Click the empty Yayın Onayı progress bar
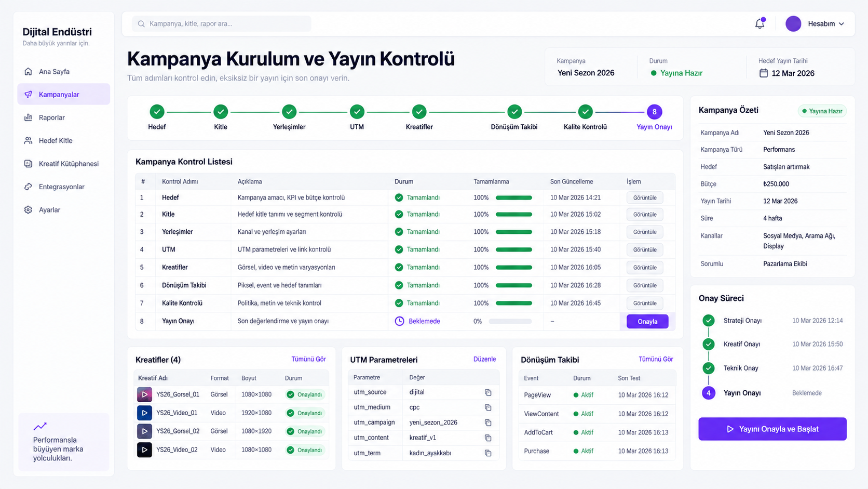The height and width of the screenshot is (489, 868). [510, 321]
